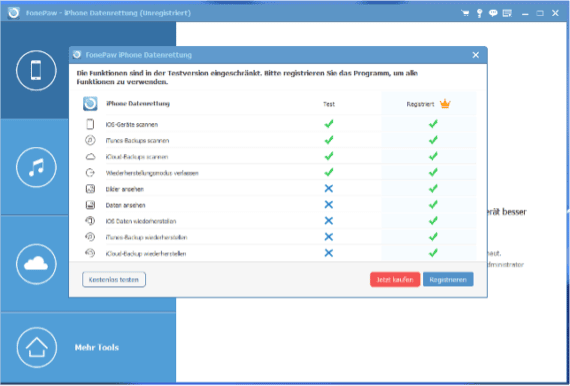The height and width of the screenshot is (386, 570).
Task: Click the iTunes-Backup wiederherstellen icon
Action: pyautogui.click(x=90, y=237)
